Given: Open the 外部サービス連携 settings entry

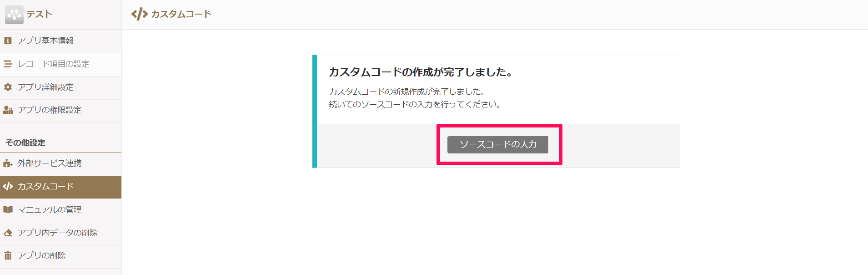Looking at the screenshot, I should click(50, 163).
